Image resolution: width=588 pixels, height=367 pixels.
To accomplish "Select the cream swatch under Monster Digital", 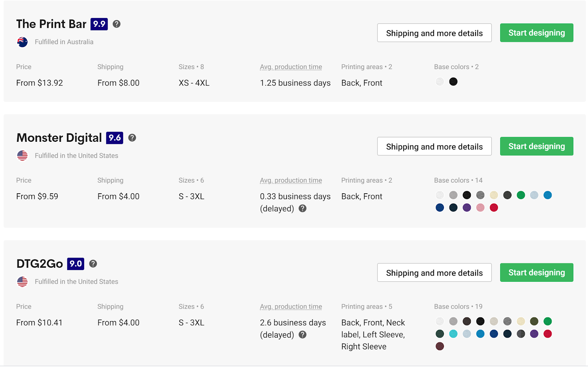I will click(x=494, y=195).
